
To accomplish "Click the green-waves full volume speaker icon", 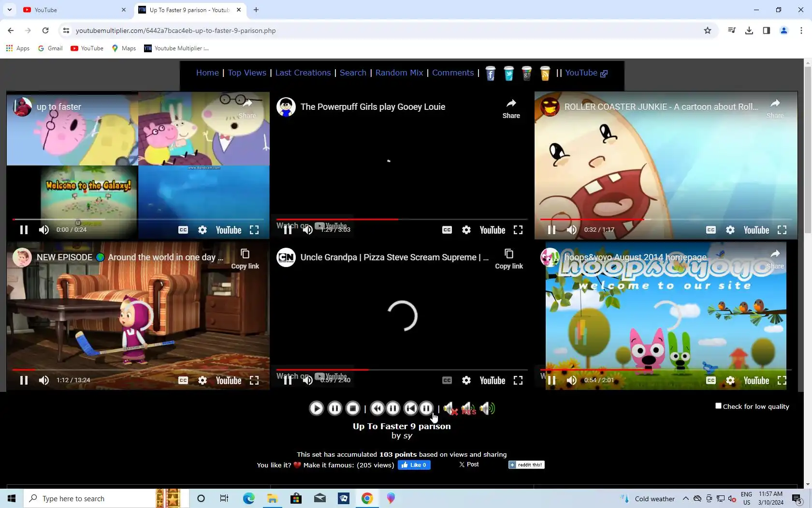I will pyautogui.click(x=487, y=409).
